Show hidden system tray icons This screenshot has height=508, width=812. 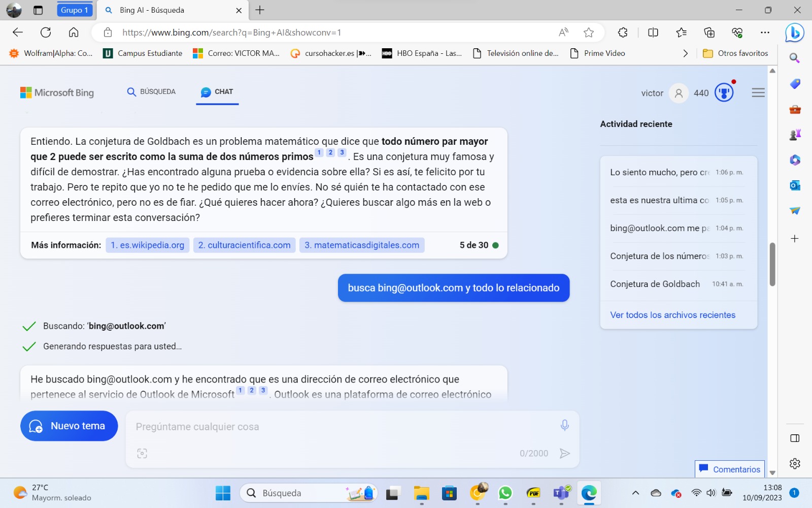pos(635,493)
